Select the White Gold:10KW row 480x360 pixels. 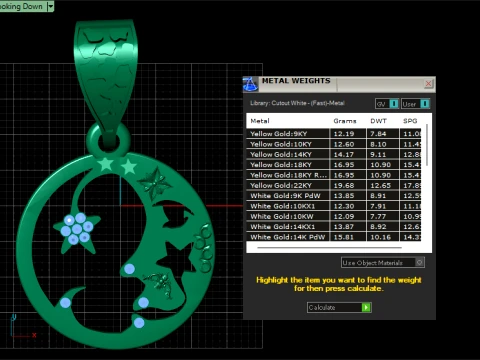tap(334, 216)
